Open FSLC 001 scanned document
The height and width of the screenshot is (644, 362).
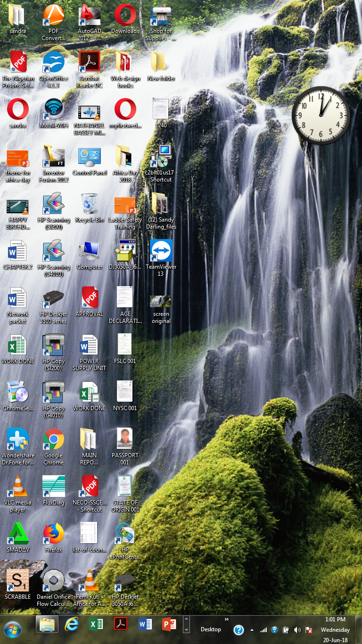pyautogui.click(x=125, y=345)
